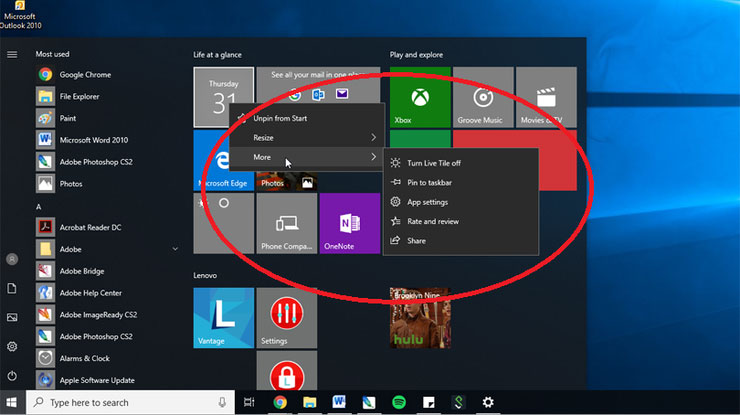This screenshot has width=740, height=415.
Task: Click the Lenovo group heading
Action: [x=205, y=275]
